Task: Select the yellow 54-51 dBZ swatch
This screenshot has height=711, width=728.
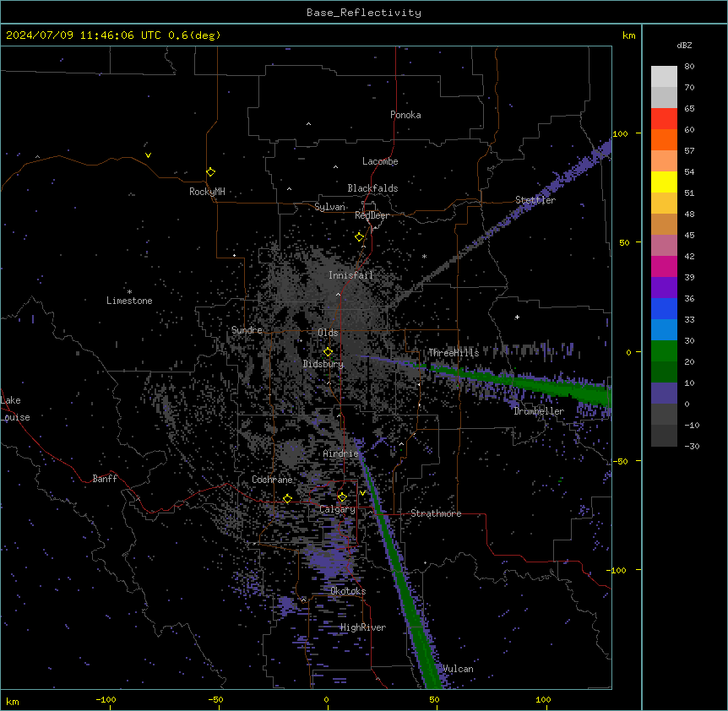Action: point(664,182)
